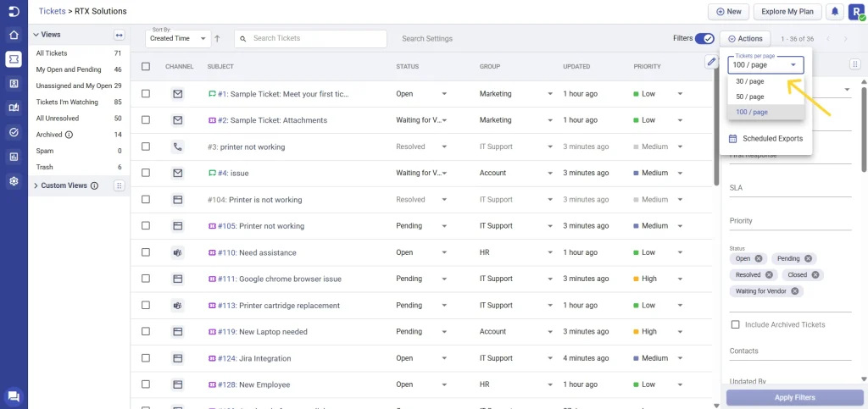Image resolution: width=868 pixels, height=409 pixels.
Task: Click Apply Filters button
Action: point(793,397)
